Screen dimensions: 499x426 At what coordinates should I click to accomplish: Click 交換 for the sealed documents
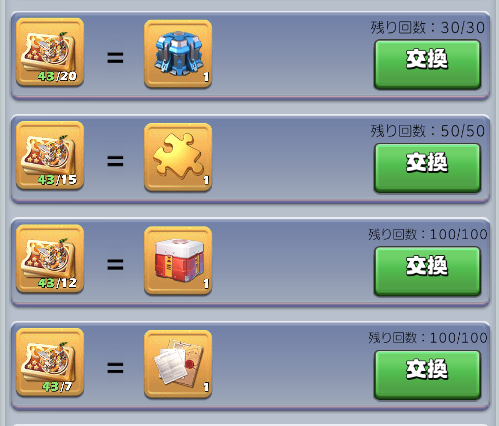427,375
